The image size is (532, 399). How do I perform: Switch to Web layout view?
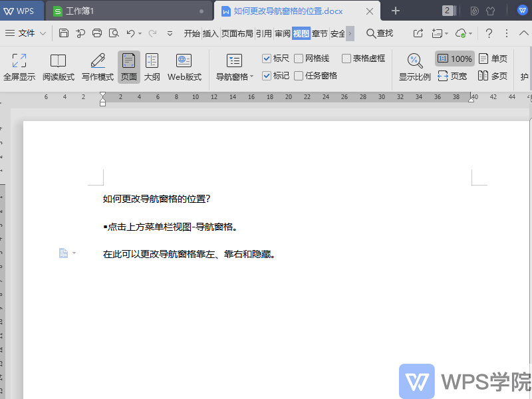click(x=184, y=66)
